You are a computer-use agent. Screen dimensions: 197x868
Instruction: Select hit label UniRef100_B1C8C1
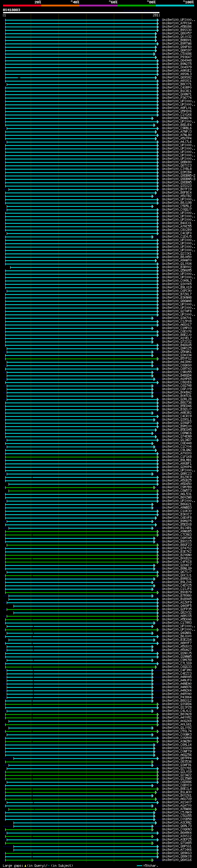[x=177, y=91]
